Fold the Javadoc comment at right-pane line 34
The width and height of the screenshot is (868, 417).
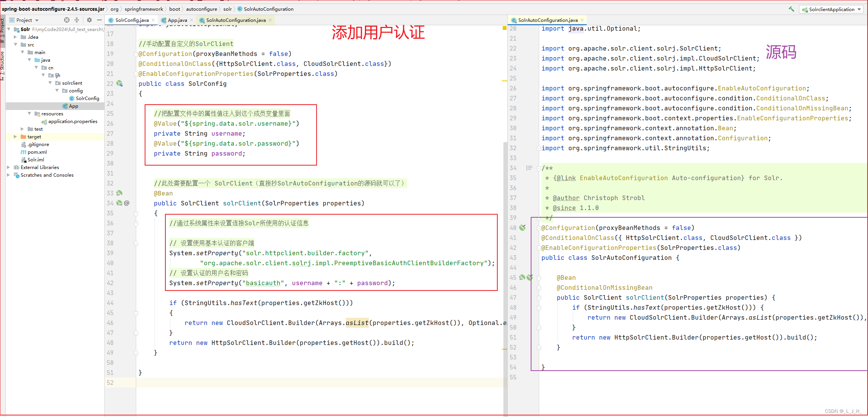539,168
